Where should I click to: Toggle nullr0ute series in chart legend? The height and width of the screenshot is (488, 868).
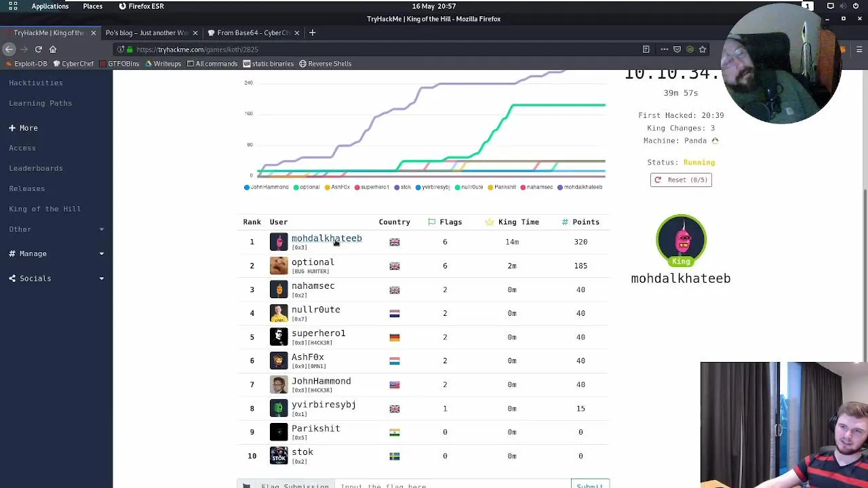469,187
